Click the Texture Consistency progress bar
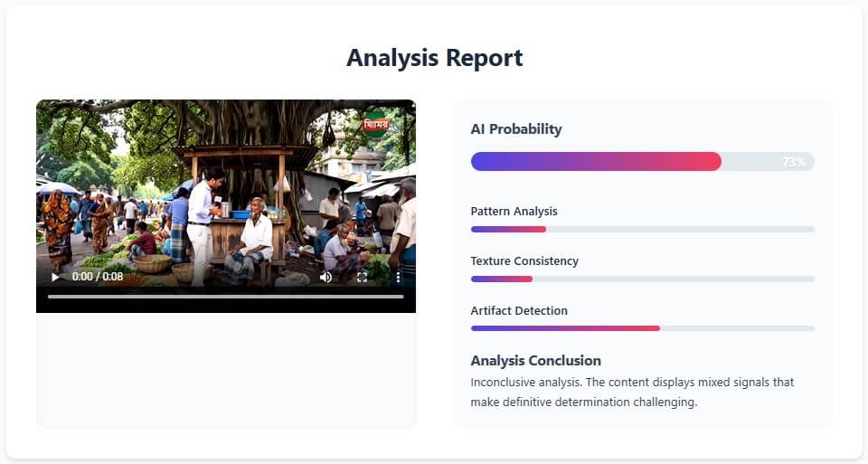 click(642, 279)
